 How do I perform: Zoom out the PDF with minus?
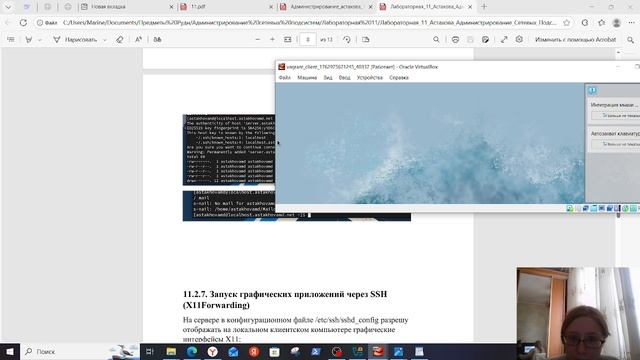(258, 40)
